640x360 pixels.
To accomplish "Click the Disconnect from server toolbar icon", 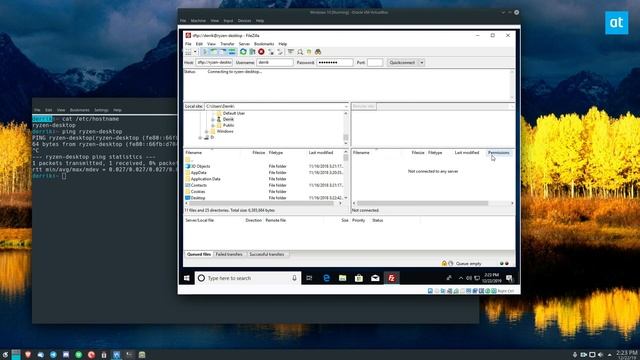I will (271, 52).
